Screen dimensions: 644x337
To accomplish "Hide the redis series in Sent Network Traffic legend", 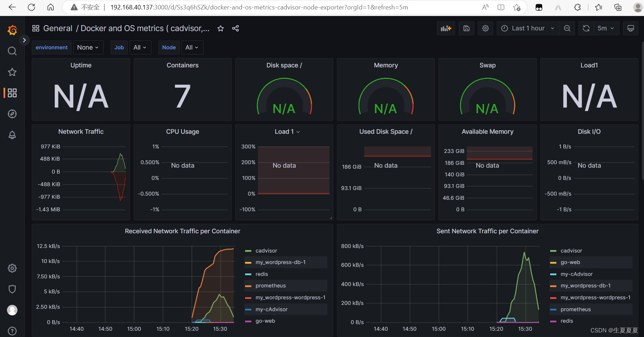I will point(567,321).
